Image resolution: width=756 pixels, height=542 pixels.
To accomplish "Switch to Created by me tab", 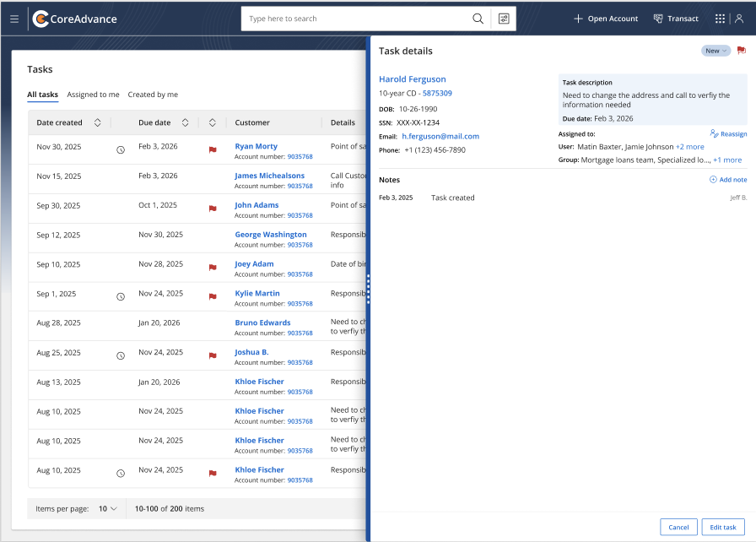I will point(153,95).
